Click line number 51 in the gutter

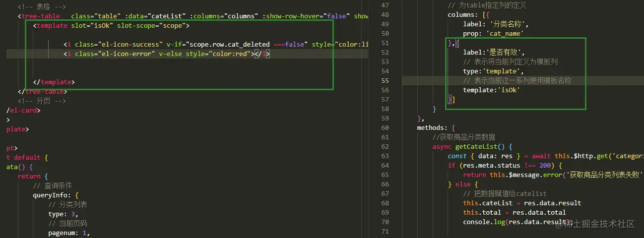pyautogui.click(x=386, y=43)
